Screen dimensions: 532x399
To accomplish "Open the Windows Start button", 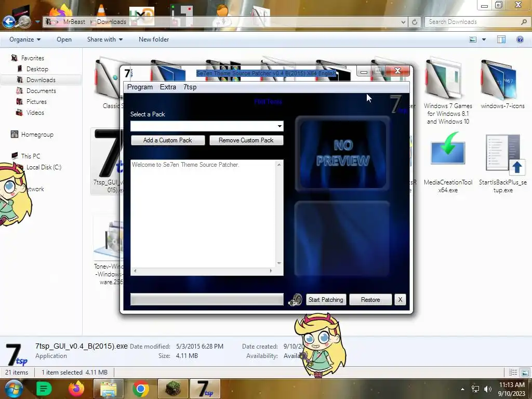I will click(14, 389).
